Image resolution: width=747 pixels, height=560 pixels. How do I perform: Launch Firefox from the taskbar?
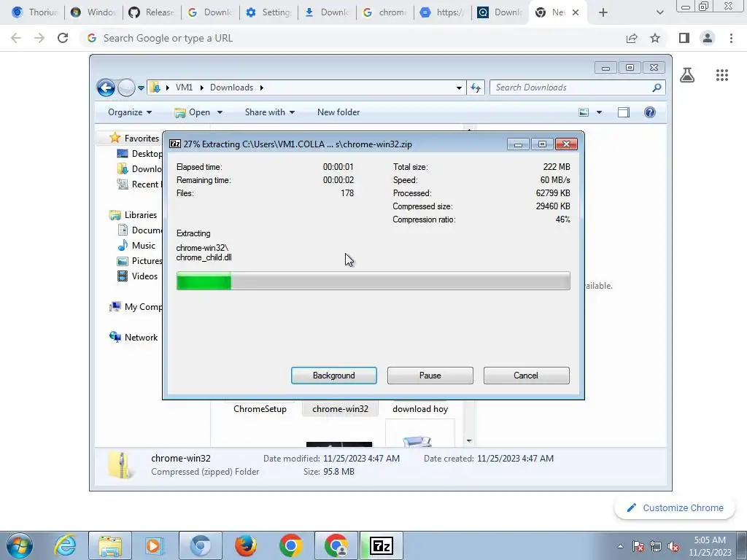tap(245, 545)
